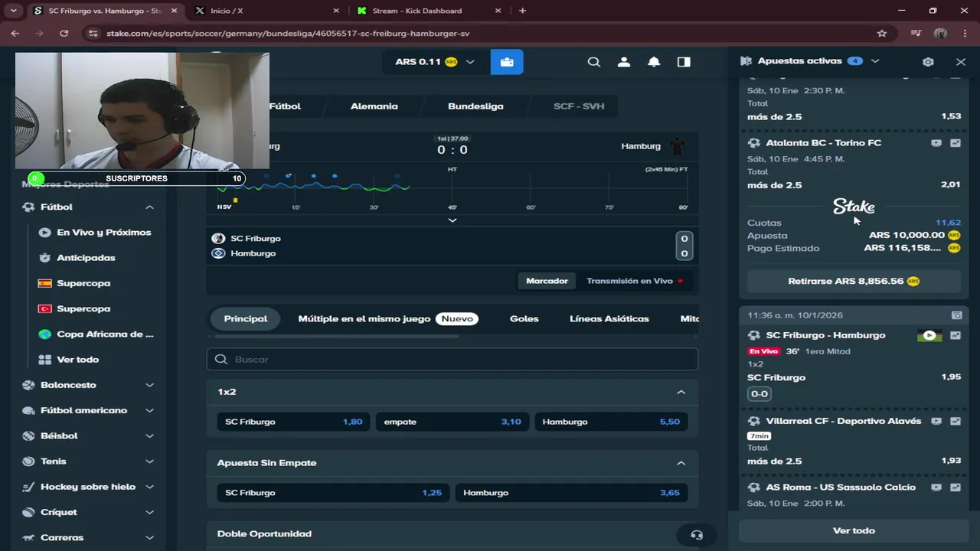The image size is (980, 551).
Task: Open live stream icon for Atalanta BC - Torino FC
Action: [x=936, y=143]
